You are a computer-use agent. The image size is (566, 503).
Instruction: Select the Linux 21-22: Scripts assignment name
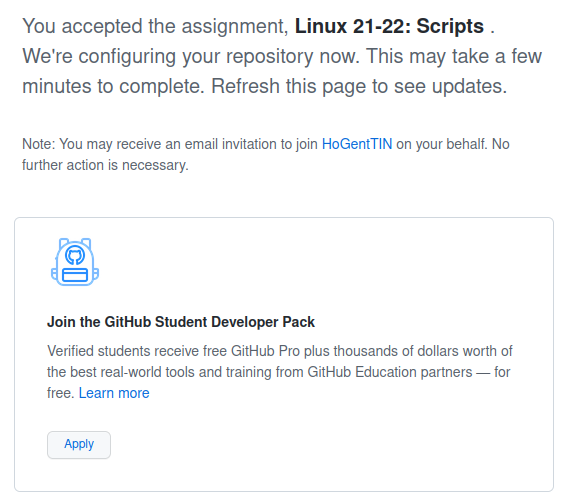389,26
